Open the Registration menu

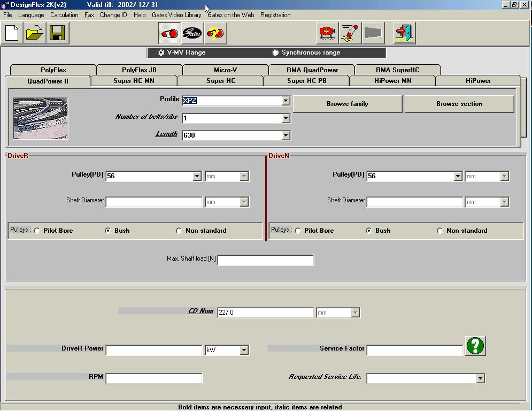pyautogui.click(x=275, y=15)
